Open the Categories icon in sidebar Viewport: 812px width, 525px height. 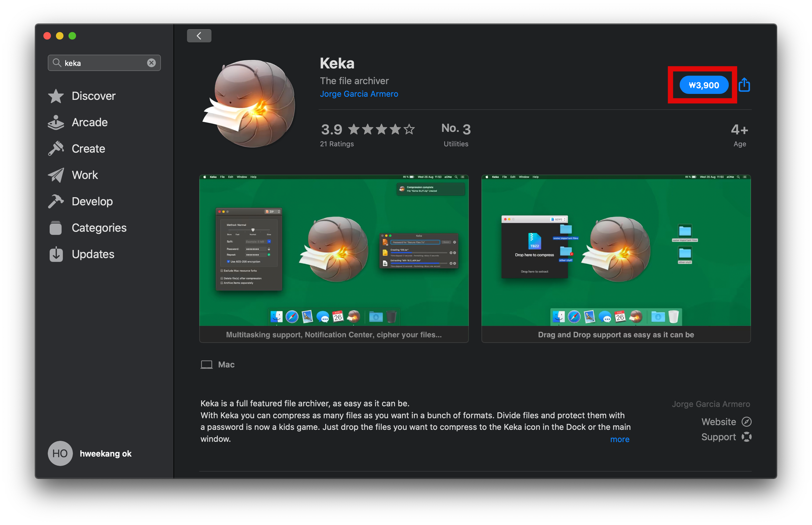pos(56,228)
